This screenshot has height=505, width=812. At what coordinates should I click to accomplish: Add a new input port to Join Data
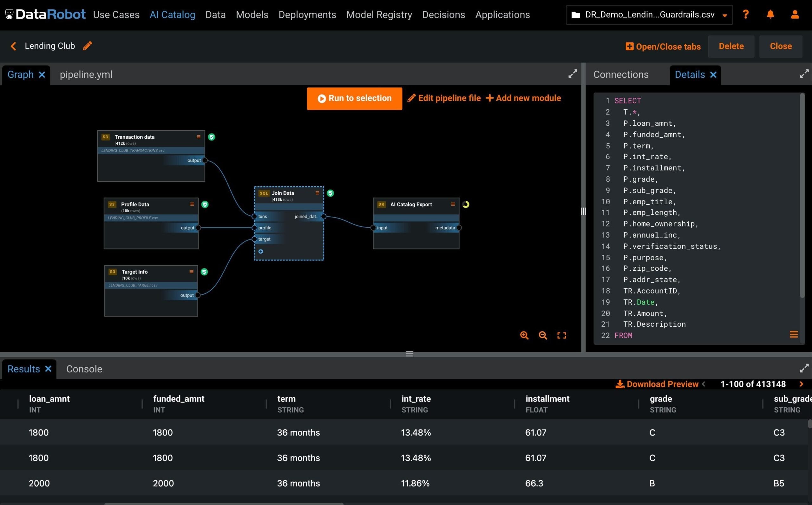point(261,252)
